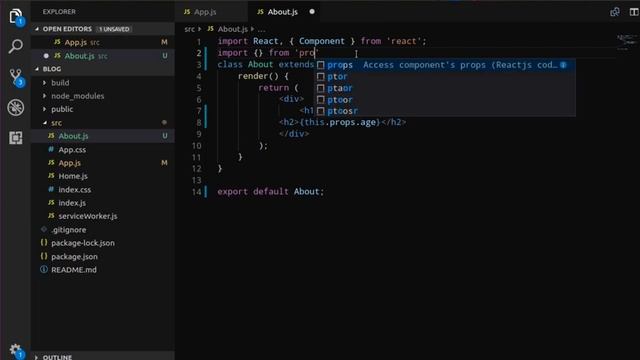The height and width of the screenshot is (360, 640).
Task: Open the Search view icon
Action: (x=16, y=46)
